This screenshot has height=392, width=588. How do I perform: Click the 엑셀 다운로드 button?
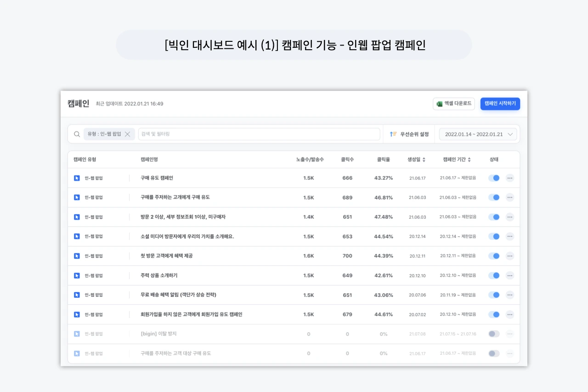[453, 103]
